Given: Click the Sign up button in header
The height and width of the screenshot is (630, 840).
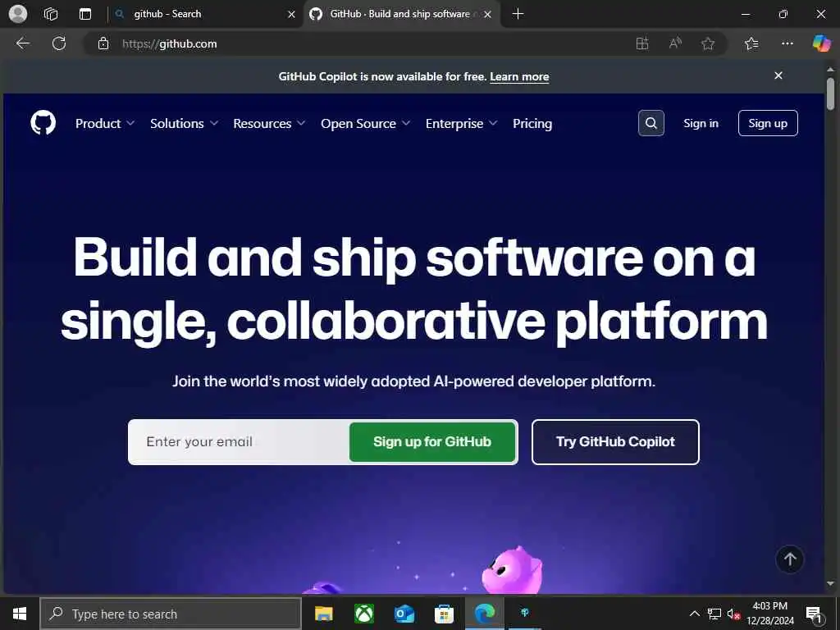Looking at the screenshot, I should (768, 123).
